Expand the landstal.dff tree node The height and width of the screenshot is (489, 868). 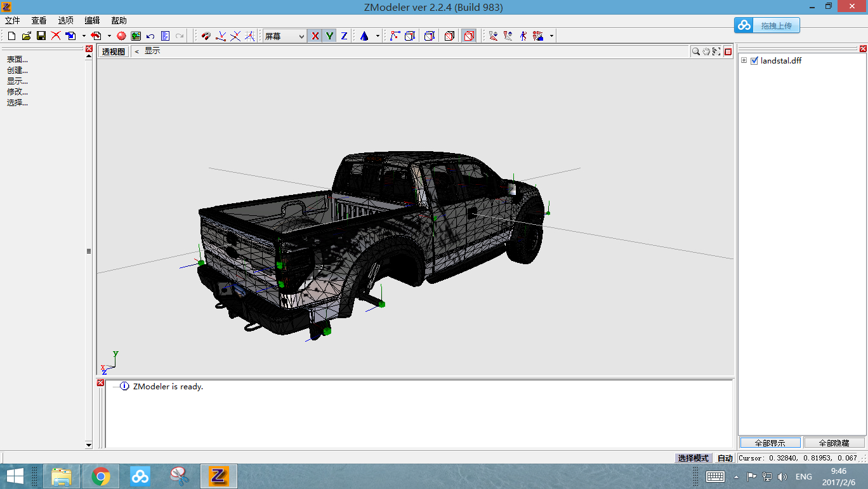click(744, 61)
